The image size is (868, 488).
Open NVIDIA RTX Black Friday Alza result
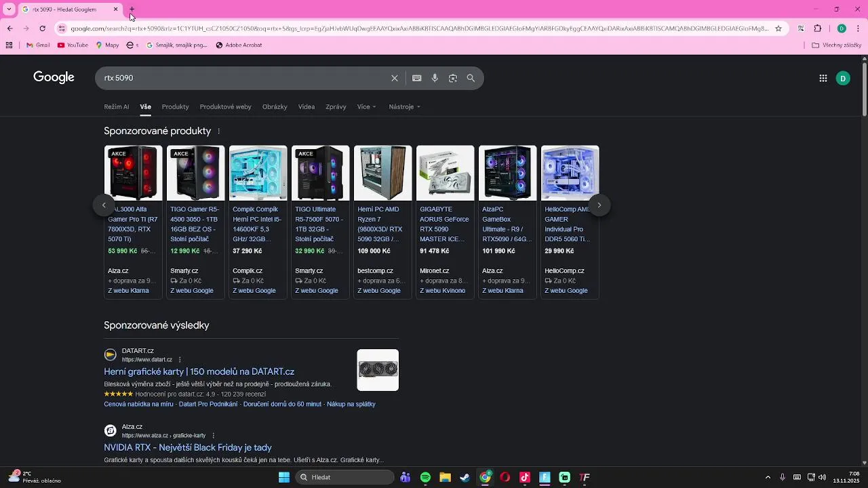point(188,447)
